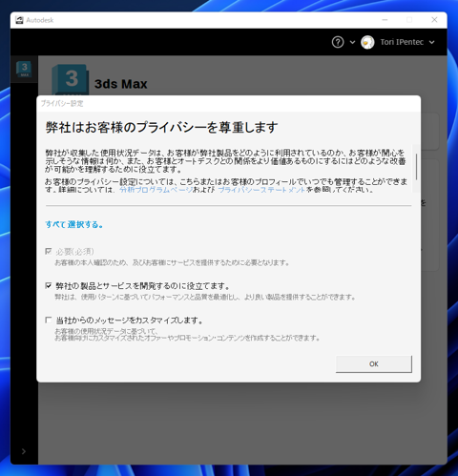Click the help question mark icon
Screen dimensions: 458x476
(338, 42)
